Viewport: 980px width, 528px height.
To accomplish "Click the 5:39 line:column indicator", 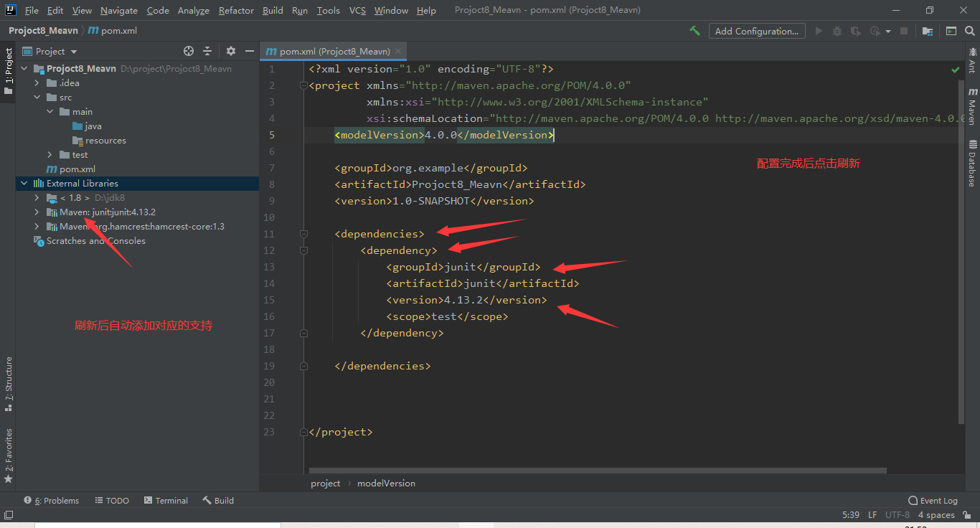I will 850,515.
